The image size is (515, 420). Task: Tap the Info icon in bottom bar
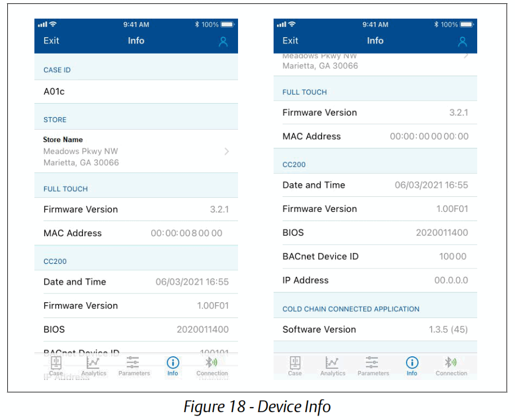pyautogui.click(x=173, y=364)
